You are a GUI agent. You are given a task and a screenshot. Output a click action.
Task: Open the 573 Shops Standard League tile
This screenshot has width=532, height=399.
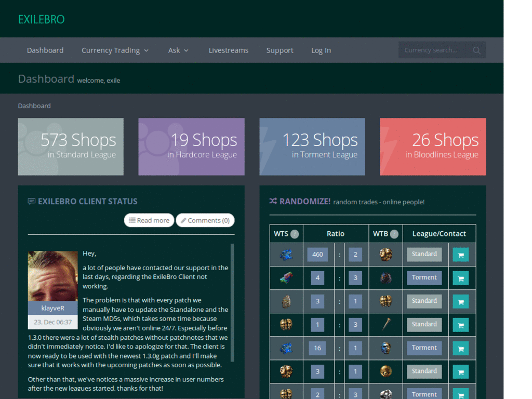(x=71, y=147)
